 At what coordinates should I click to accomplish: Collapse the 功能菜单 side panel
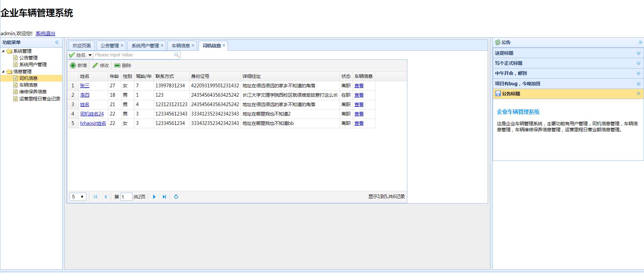57,42
